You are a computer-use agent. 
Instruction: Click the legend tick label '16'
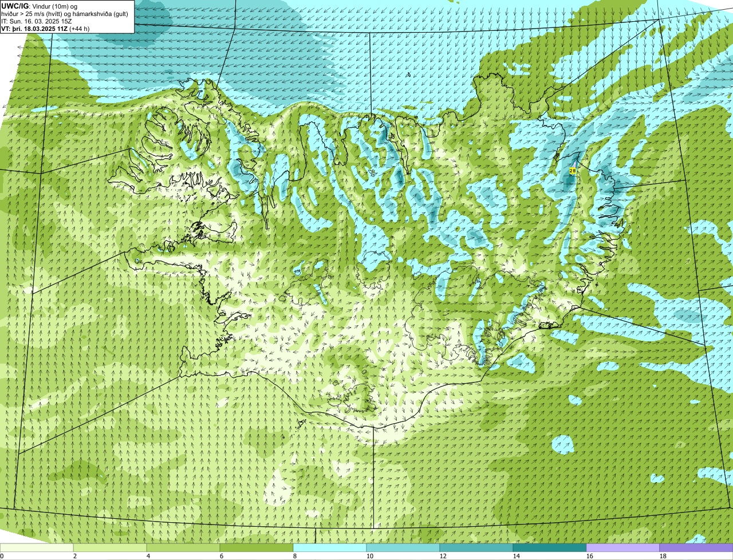click(589, 556)
